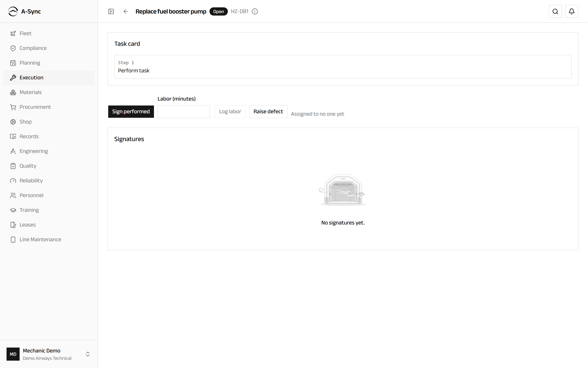The height and width of the screenshot is (368, 588).
Task: Click the Training graduation cap icon
Action: (x=13, y=210)
